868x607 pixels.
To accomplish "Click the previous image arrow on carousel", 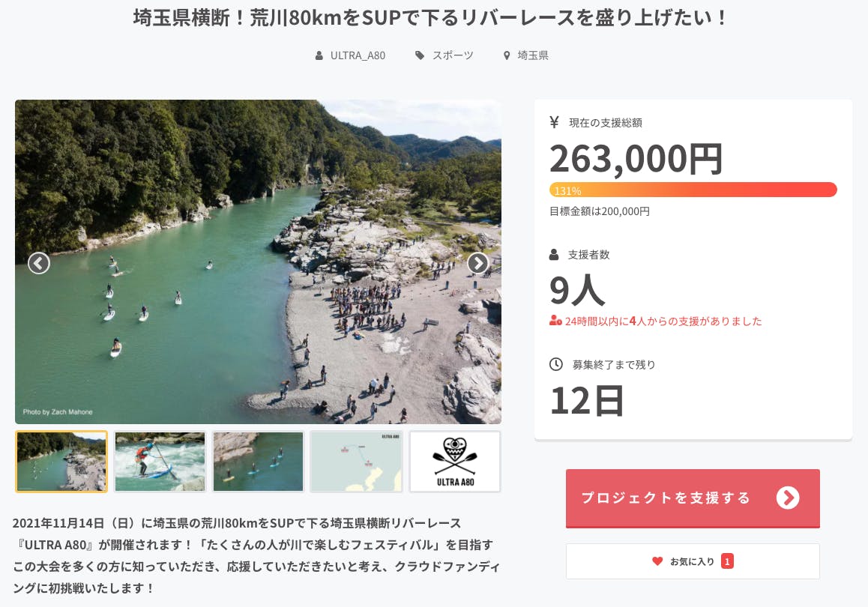I will click(39, 263).
